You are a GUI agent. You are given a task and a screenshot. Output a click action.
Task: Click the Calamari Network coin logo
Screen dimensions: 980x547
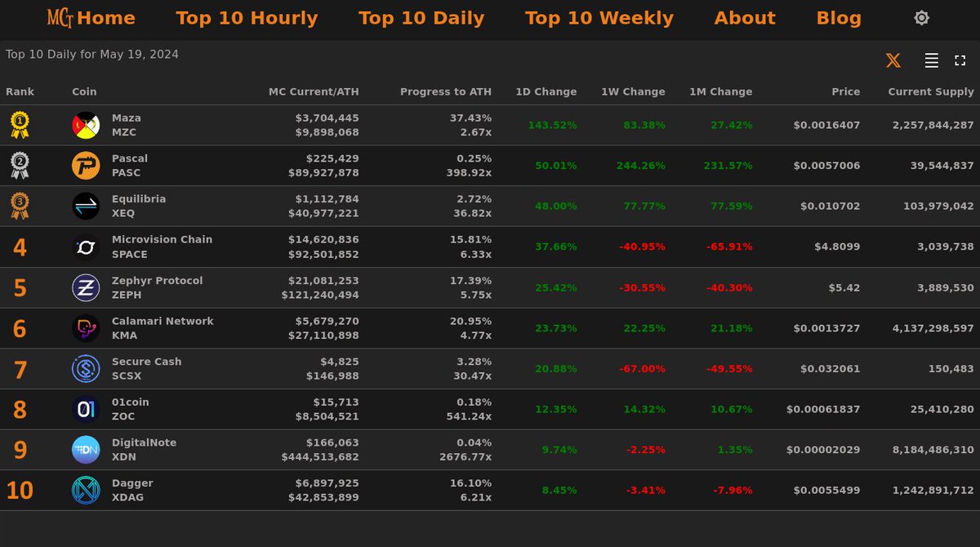(86, 328)
